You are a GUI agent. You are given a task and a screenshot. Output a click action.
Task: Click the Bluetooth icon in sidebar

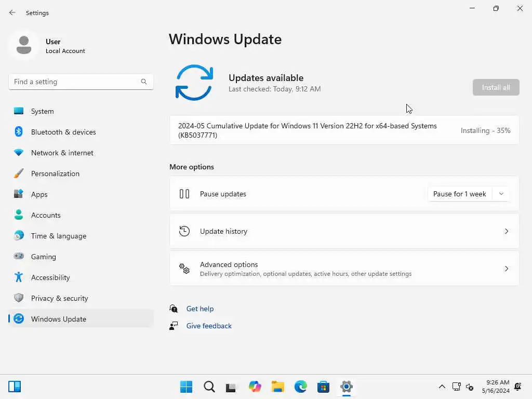tap(19, 131)
